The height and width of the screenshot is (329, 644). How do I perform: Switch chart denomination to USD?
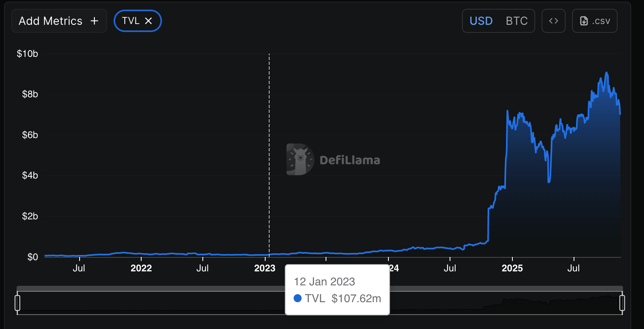click(481, 21)
